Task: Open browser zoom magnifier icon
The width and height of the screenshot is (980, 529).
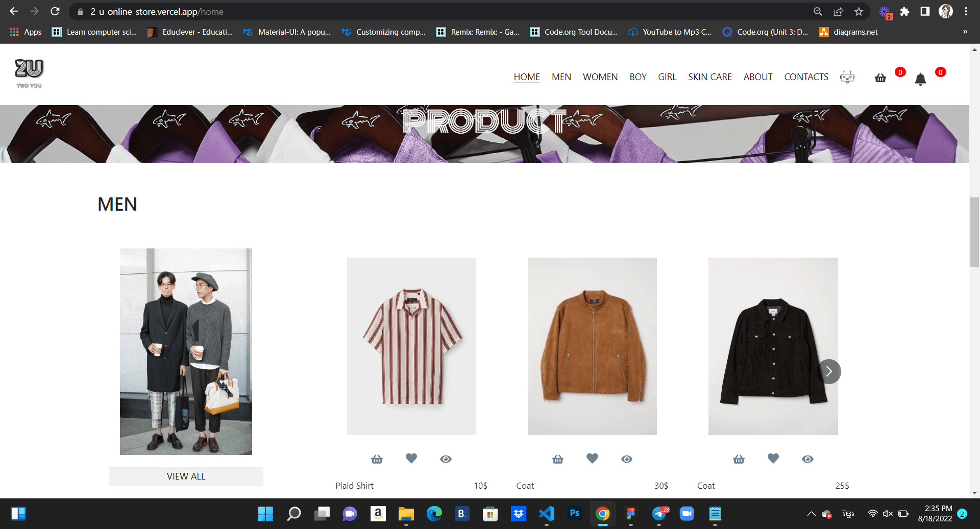Action: click(818, 11)
